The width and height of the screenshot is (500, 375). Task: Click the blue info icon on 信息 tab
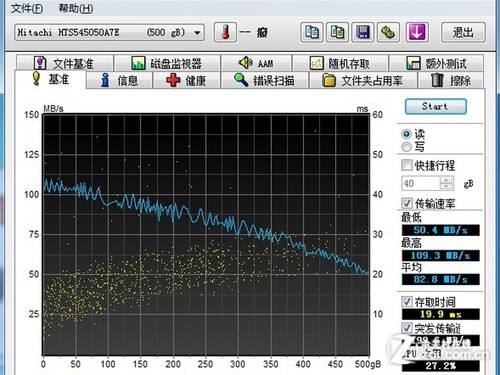(x=105, y=80)
